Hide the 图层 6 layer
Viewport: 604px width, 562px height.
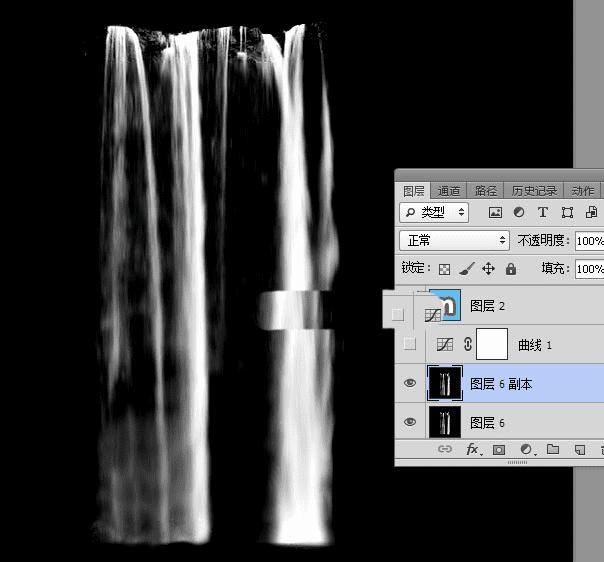pyautogui.click(x=410, y=422)
